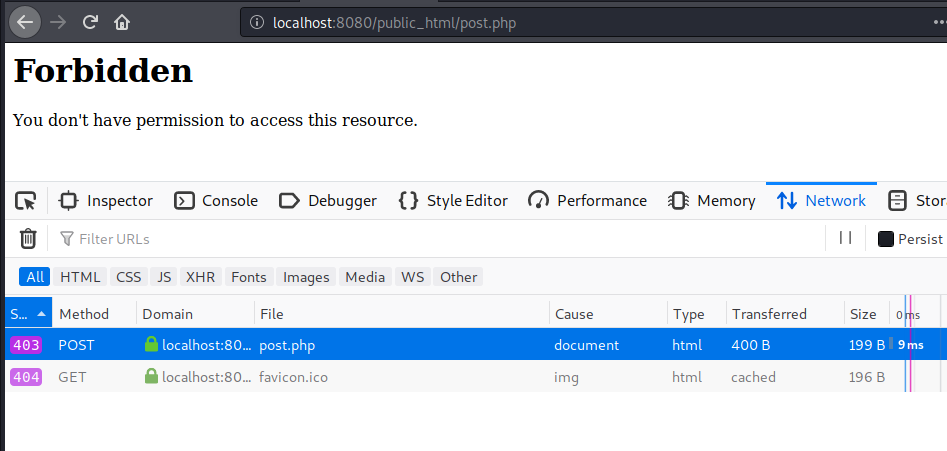Switch to the Console tab
This screenshot has height=451, width=947.
216,201
